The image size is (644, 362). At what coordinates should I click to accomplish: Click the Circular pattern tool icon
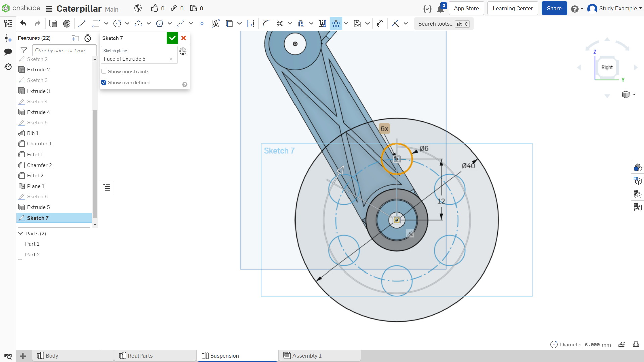[336, 24]
